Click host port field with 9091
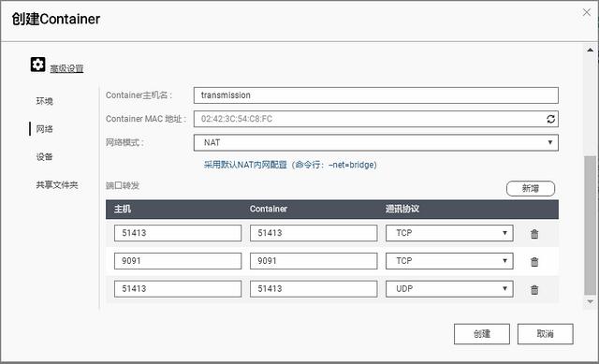Screen dimensions: 599x364 [x=178, y=261]
